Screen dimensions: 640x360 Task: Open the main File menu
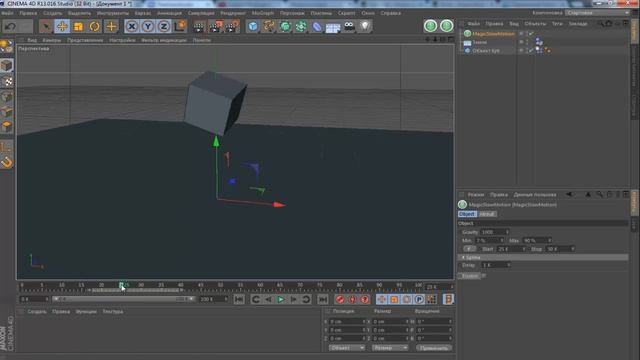pos(7,13)
